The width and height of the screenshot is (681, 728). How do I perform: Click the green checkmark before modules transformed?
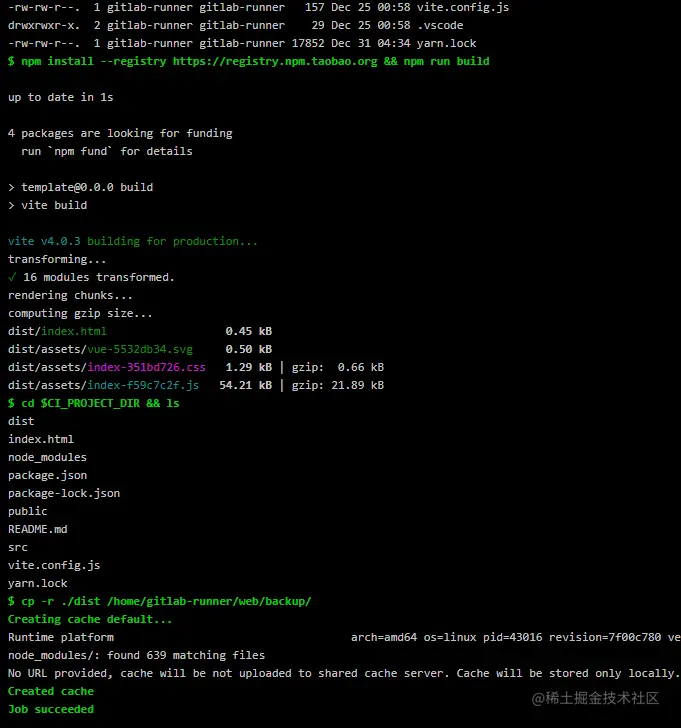12,277
